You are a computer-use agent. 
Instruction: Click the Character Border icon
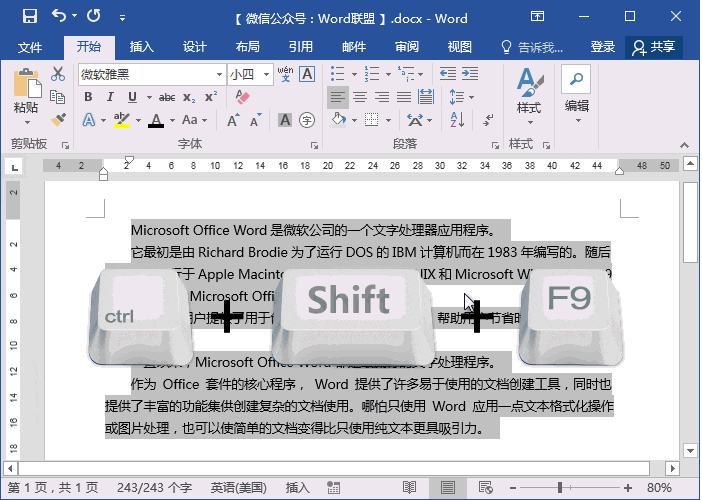(307, 74)
